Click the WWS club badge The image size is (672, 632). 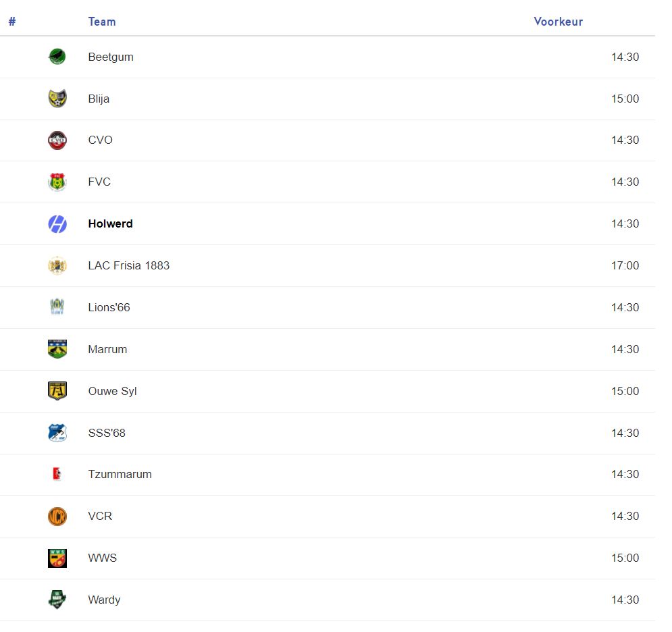point(57,558)
